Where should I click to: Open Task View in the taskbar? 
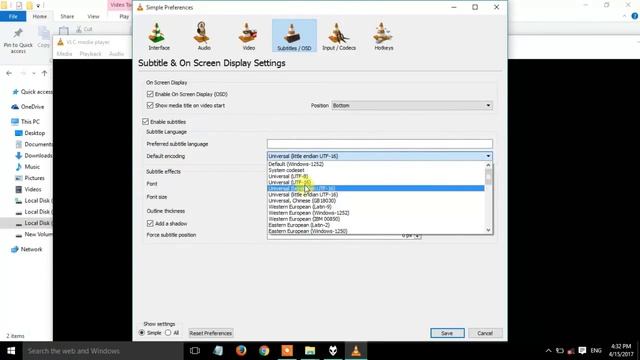pyautogui.click(x=195, y=351)
